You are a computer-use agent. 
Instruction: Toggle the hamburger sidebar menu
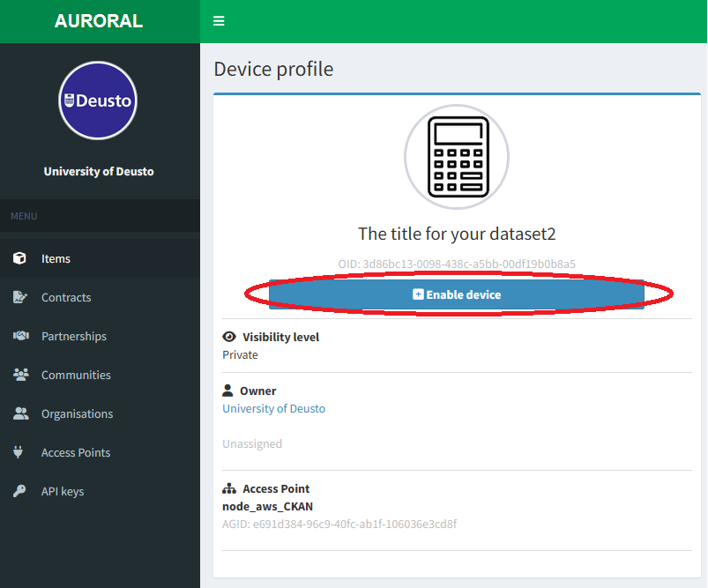(x=219, y=21)
